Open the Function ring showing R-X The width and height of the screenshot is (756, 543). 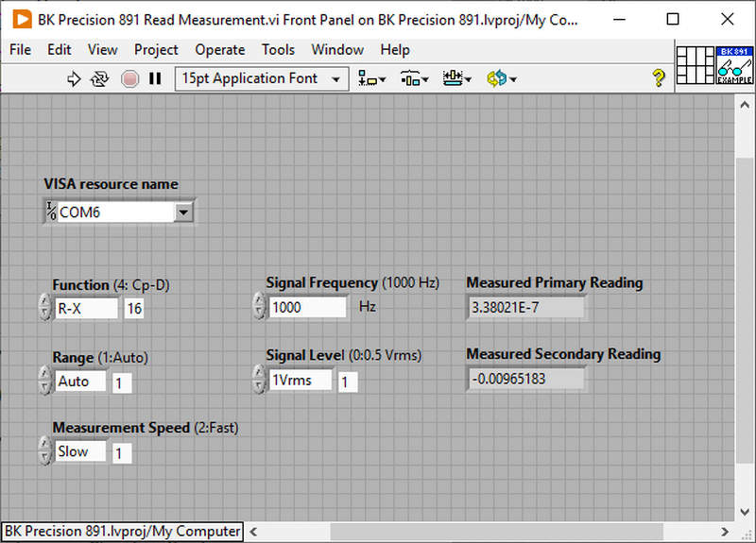86,309
